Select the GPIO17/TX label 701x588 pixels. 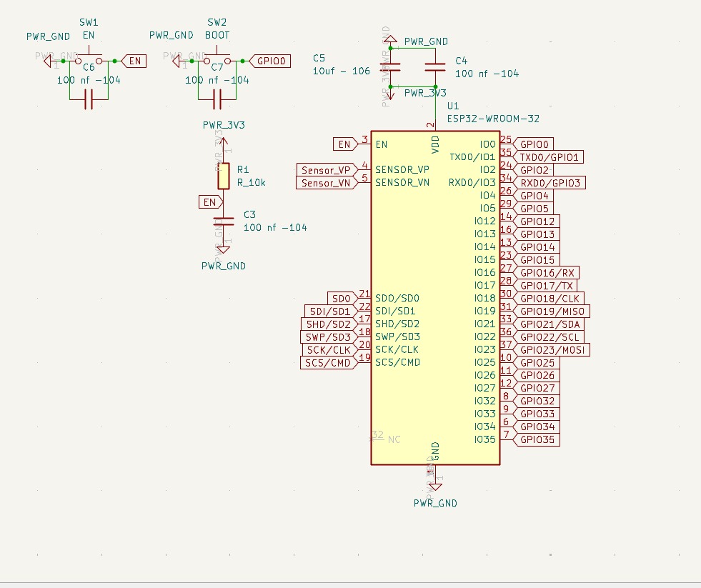(545, 286)
